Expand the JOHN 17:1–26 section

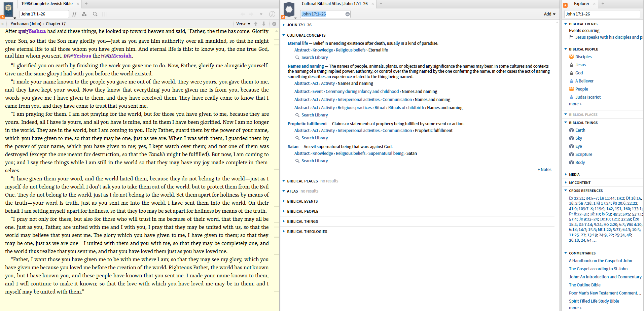(x=284, y=25)
